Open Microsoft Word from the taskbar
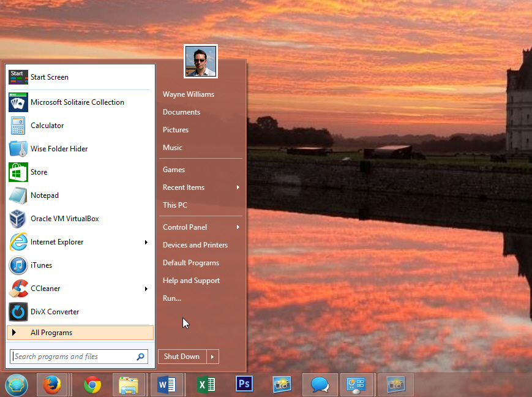 tap(167, 385)
